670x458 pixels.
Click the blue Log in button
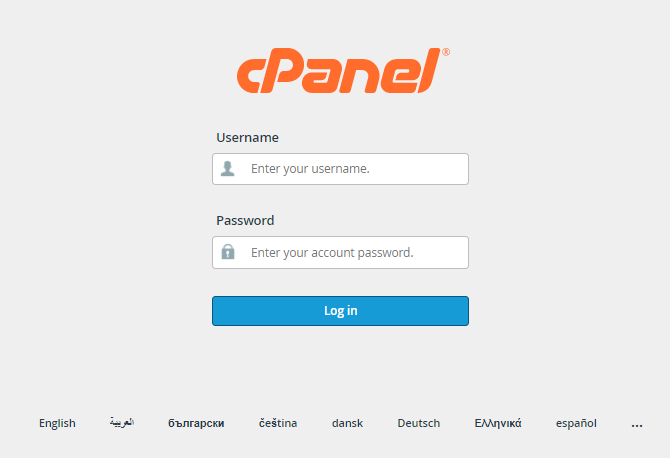pyautogui.click(x=340, y=311)
